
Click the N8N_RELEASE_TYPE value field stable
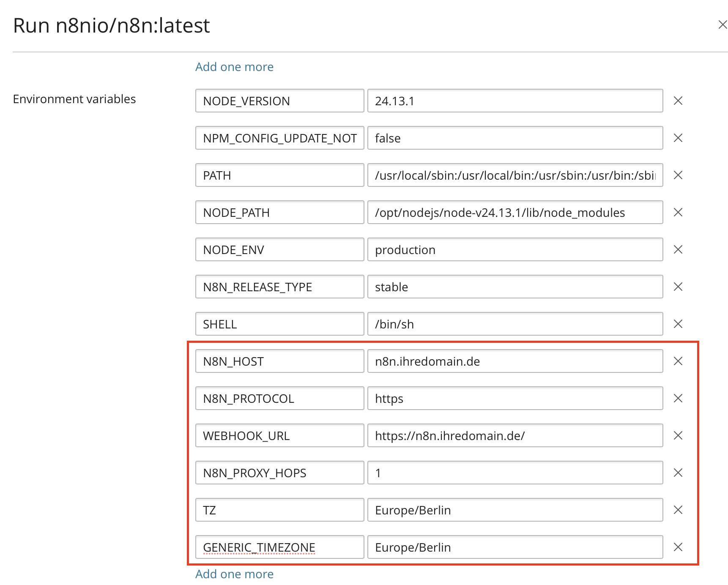tap(515, 287)
